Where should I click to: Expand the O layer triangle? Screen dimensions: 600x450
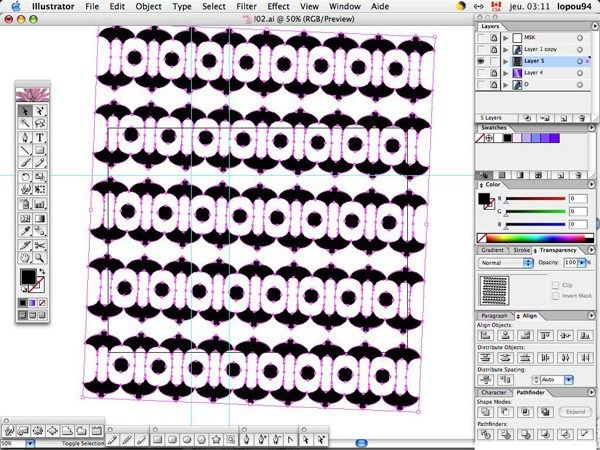pos(506,85)
